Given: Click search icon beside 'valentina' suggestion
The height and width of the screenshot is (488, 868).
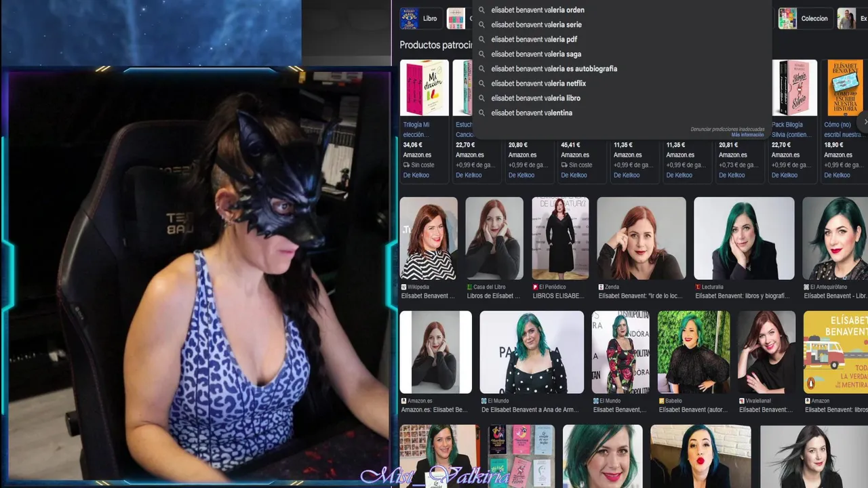Looking at the screenshot, I should click(481, 113).
